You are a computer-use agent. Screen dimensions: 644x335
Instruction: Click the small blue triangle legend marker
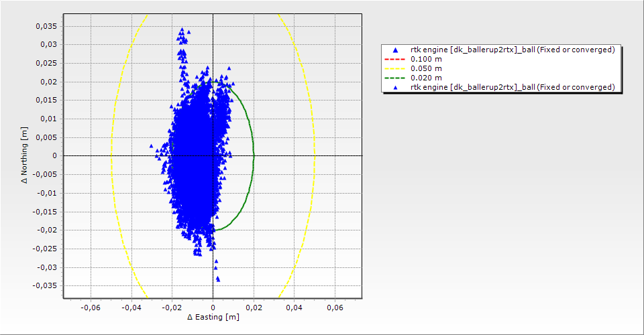point(395,87)
